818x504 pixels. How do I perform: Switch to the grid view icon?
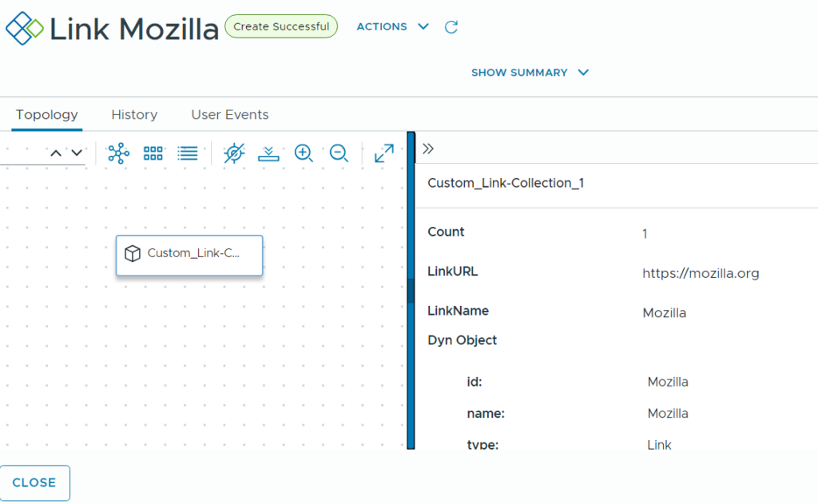(x=153, y=153)
